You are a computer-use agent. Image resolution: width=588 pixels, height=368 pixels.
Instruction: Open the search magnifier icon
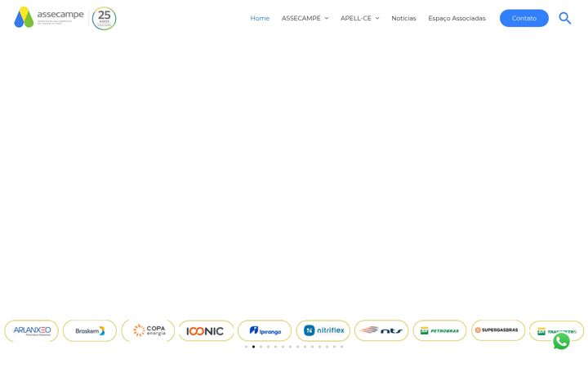pos(565,18)
